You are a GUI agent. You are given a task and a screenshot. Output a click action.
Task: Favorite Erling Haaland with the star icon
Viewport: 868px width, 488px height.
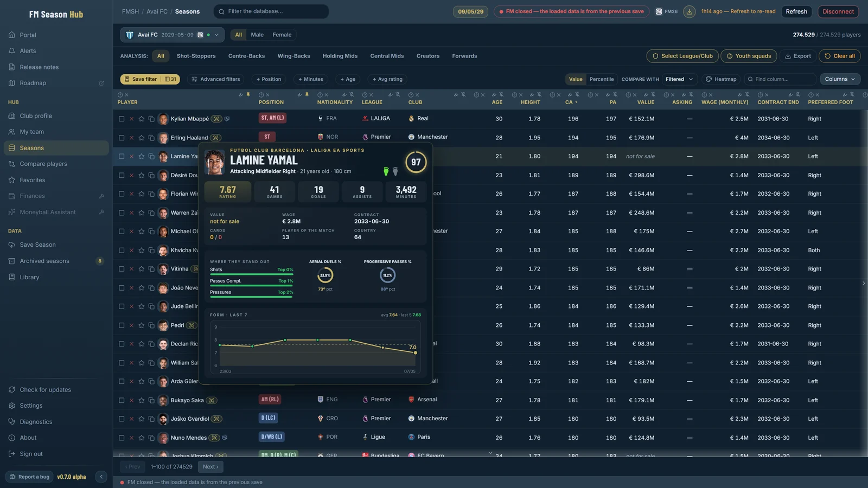point(142,138)
